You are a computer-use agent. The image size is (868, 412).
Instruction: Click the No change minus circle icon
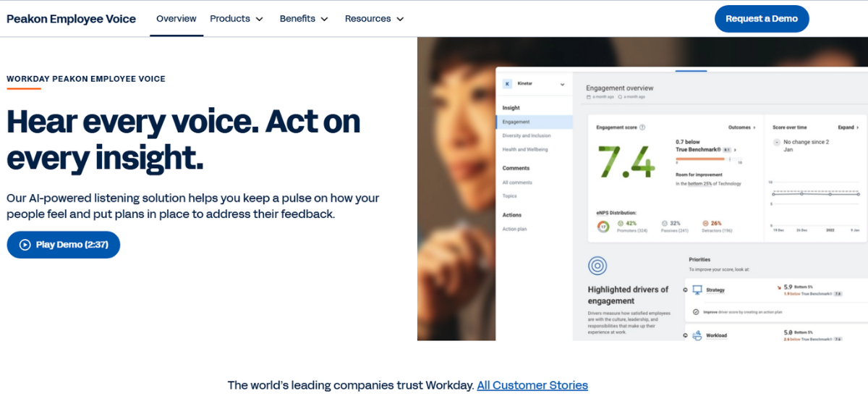(777, 143)
